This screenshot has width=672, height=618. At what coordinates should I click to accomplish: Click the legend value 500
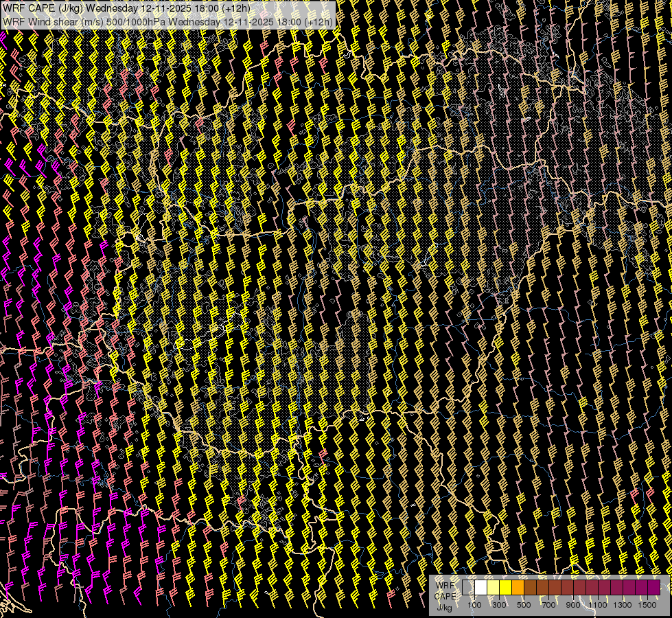524,605
